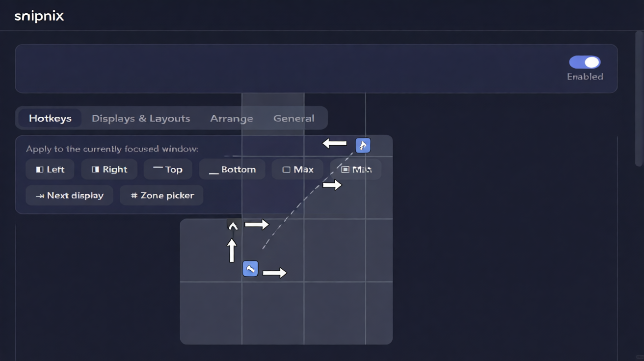The height and width of the screenshot is (361, 644).
Task: Open the Hotkeys tab
Action: [x=50, y=118]
